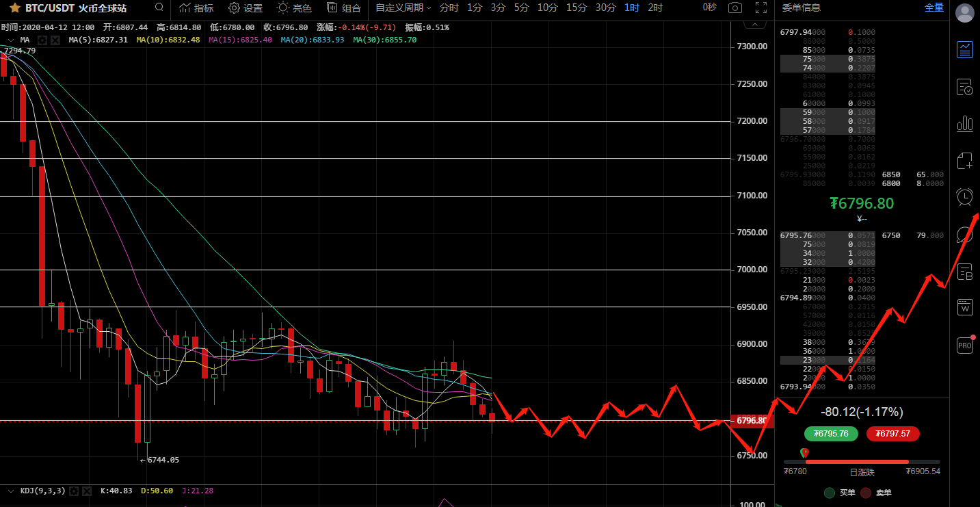
Task: Open the B list sidebar icon
Action: (965, 272)
